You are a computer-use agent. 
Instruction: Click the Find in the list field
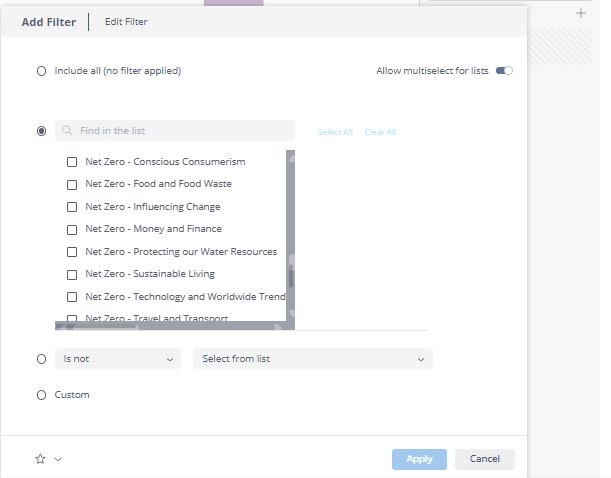coord(180,131)
